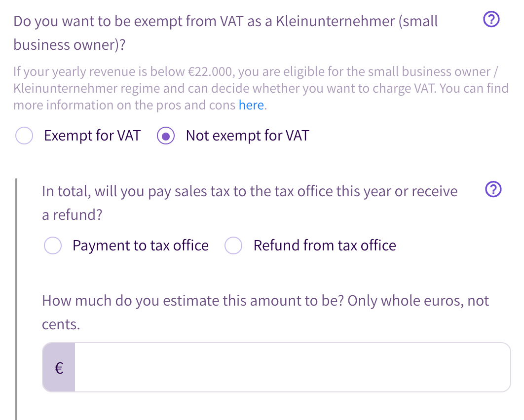Screen dimensions: 524x420
Task: Follow the blue 'here' pros and cons link
Action: coord(251,105)
